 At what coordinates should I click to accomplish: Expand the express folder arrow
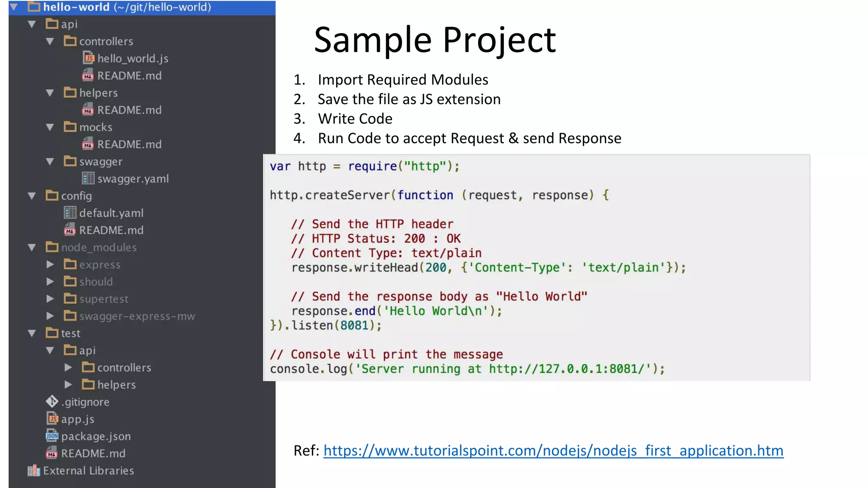[50, 265]
